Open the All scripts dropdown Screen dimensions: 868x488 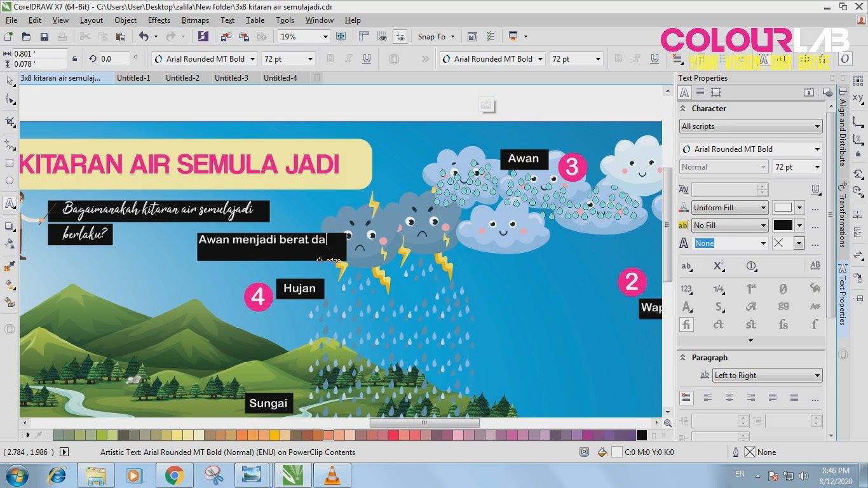(750, 126)
